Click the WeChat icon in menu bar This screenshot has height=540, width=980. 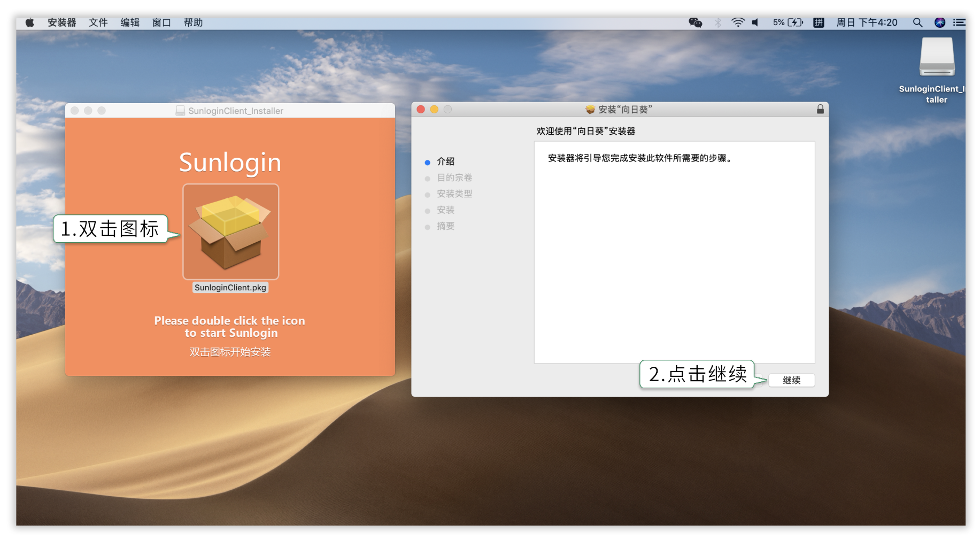[x=695, y=22]
